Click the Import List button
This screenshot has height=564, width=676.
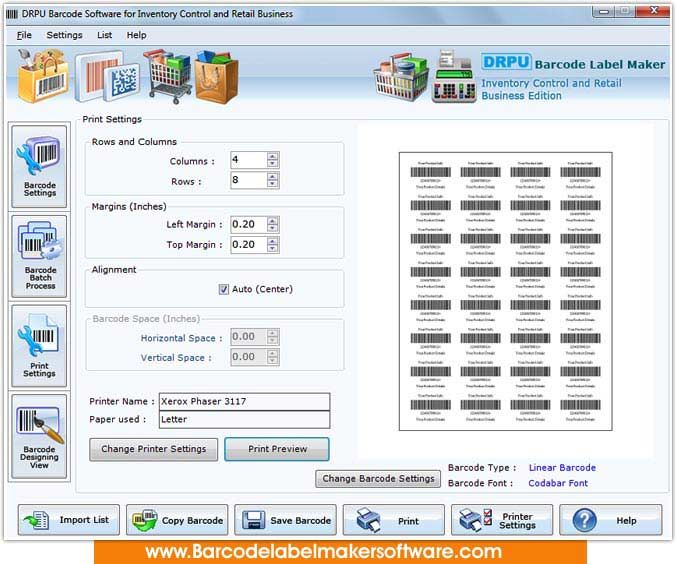click(x=69, y=520)
